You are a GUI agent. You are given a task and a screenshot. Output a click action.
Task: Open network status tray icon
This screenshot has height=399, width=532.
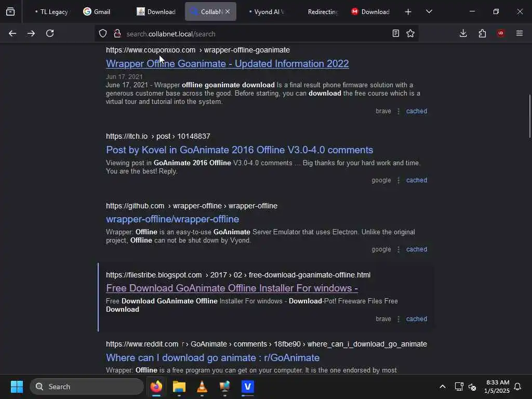[459, 387]
